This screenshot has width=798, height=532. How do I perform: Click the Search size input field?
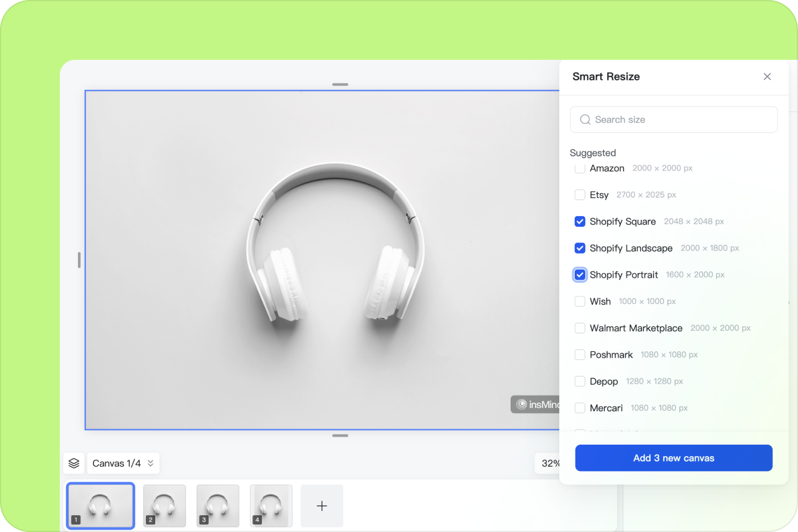point(673,120)
